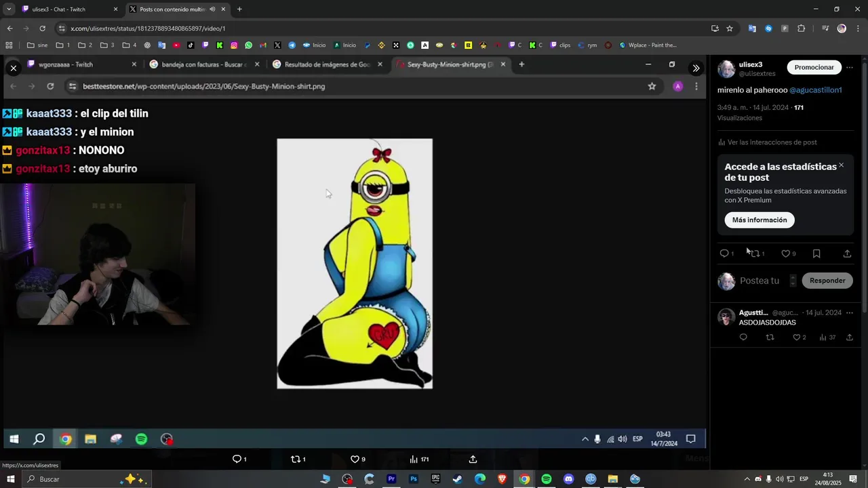Click the Promocionar button

pyautogui.click(x=814, y=68)
